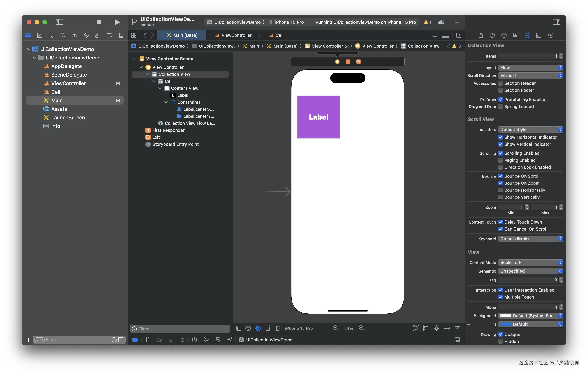Click the Library plus button in toolbar
Screen dimensions: 588x374
click(x=457, y=22)
